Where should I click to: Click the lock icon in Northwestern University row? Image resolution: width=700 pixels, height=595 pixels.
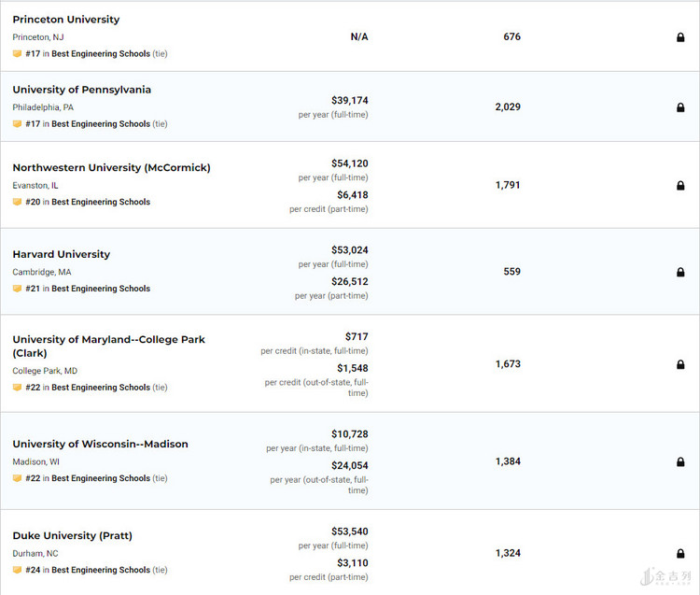tap(680, 186)
